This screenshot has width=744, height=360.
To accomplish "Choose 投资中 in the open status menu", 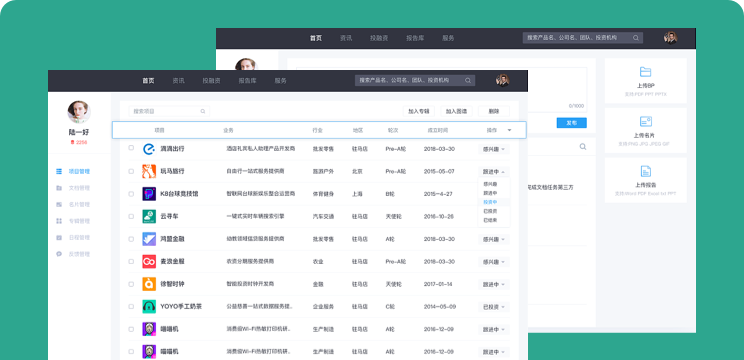I will coord(494,202).
